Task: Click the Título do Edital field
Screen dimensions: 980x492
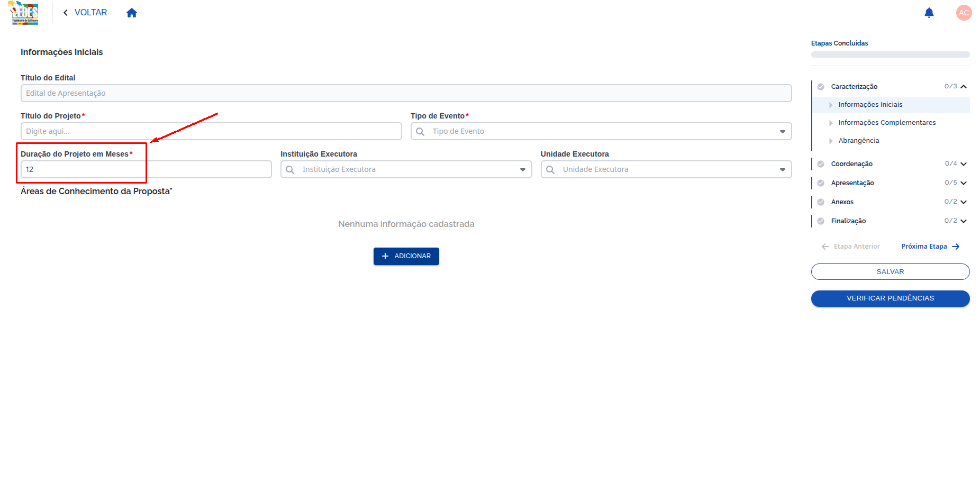Action: (406, 93)
